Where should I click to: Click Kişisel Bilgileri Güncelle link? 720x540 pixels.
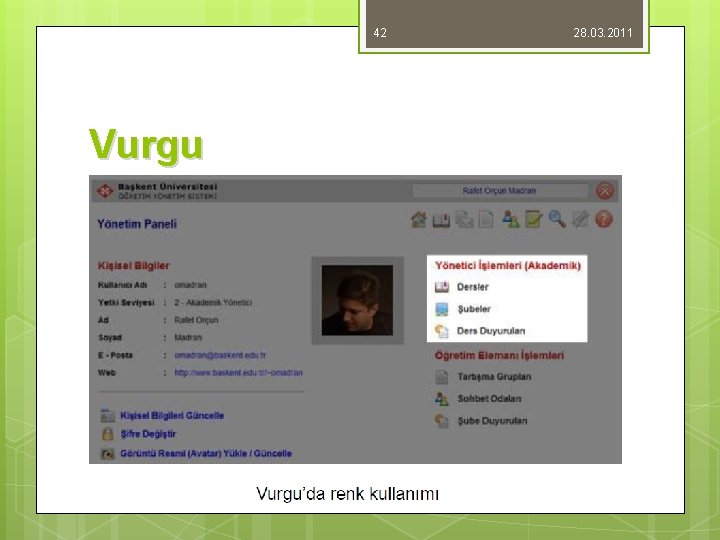click(x=172, y=416)
